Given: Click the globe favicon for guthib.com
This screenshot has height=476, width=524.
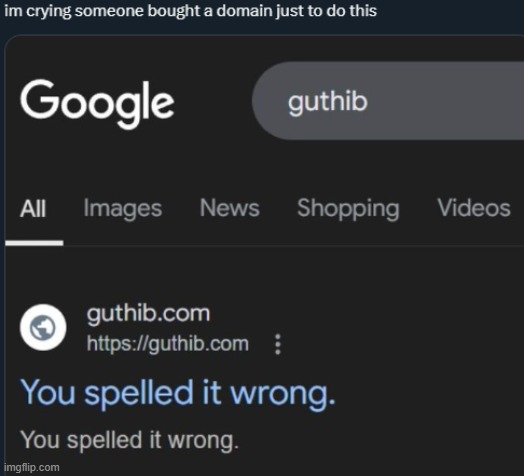Looking at the screenshot, I should 43,327.
